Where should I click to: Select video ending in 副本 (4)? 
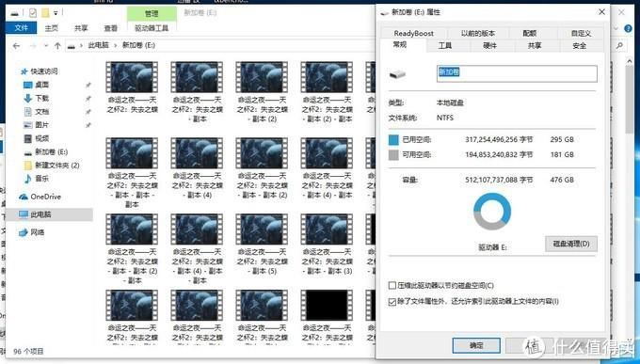tap(197, 167)
